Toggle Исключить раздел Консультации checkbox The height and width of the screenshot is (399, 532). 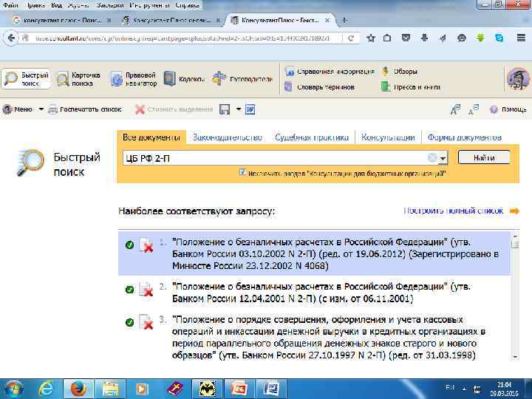tap(242, 172)
